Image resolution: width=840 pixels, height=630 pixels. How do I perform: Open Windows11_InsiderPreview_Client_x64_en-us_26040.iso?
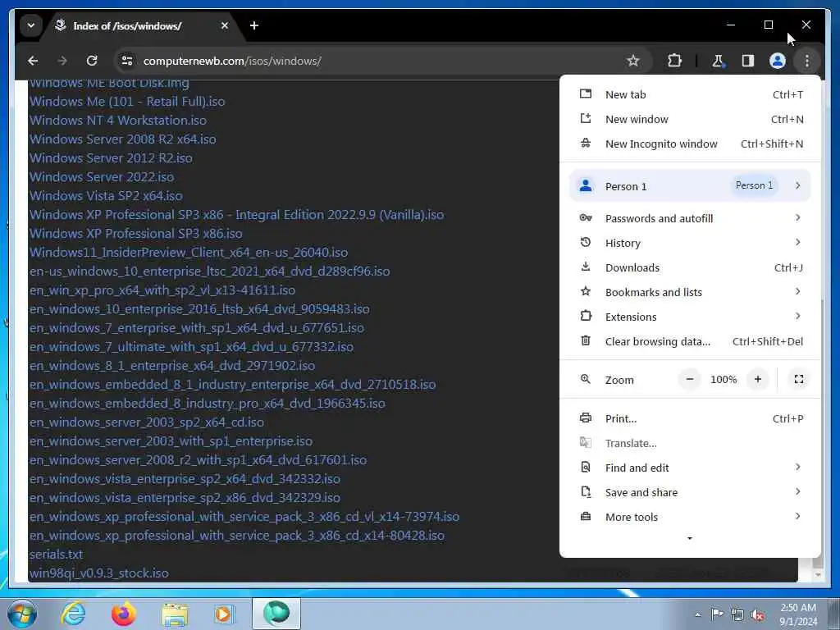[x=189, y=253]
